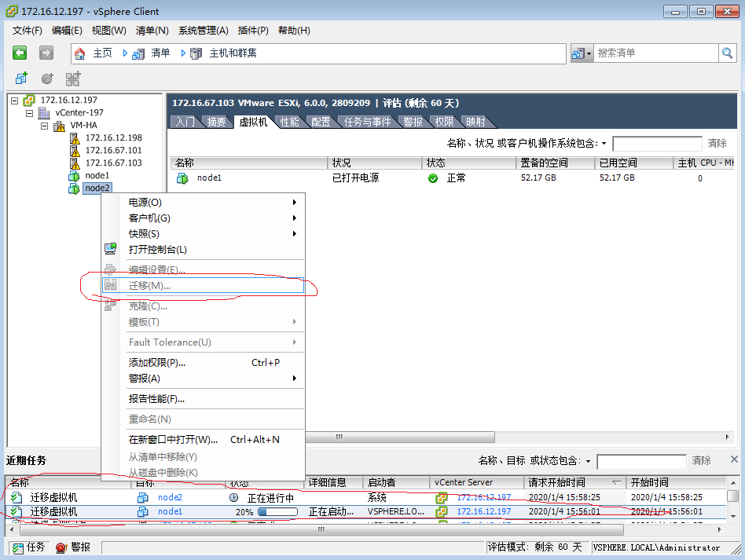
Task: Click the add cluster toolbar icon
Action: [73, 79]
